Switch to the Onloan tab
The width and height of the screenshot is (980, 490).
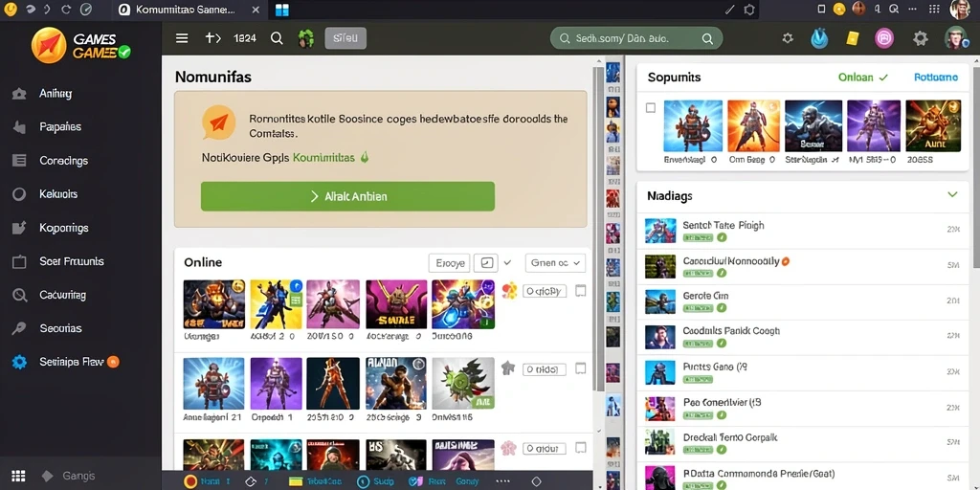point(862,78)
